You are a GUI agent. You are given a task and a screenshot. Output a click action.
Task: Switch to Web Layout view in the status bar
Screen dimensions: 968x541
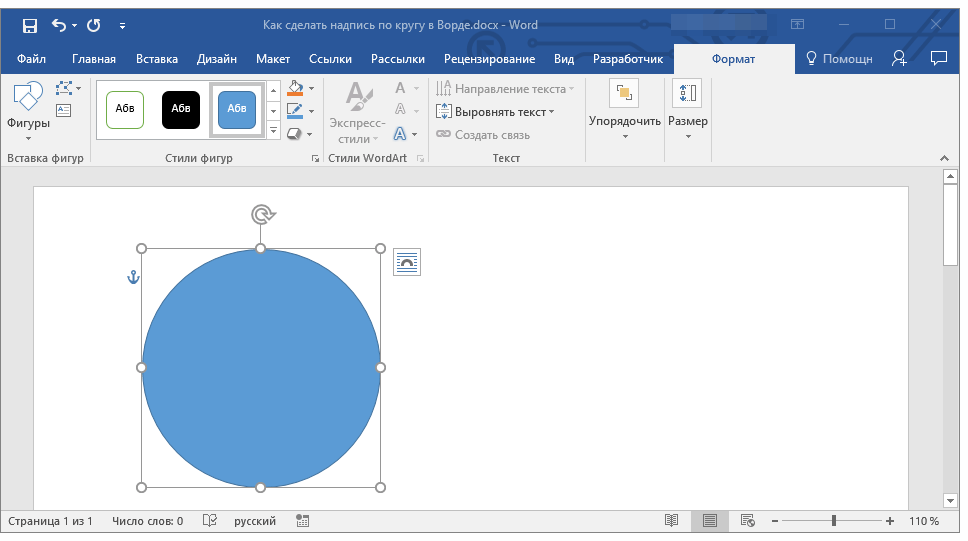click(x=747, y=521)
